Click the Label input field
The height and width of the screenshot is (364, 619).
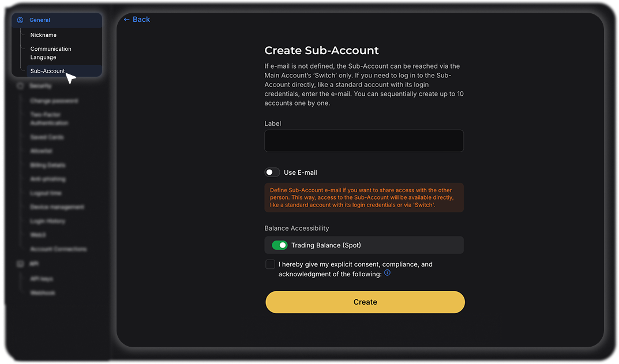point(364,141)
